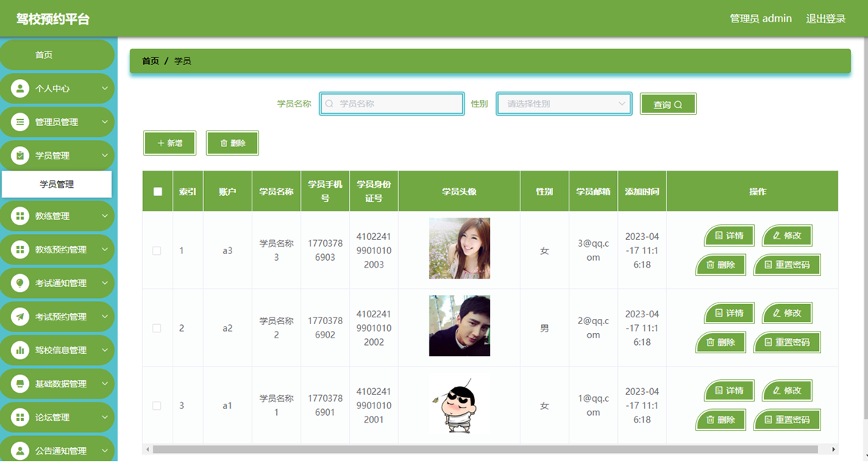868x462 pixels.
Task: Click the 新增 add button
Action: (x=170, y=143)
